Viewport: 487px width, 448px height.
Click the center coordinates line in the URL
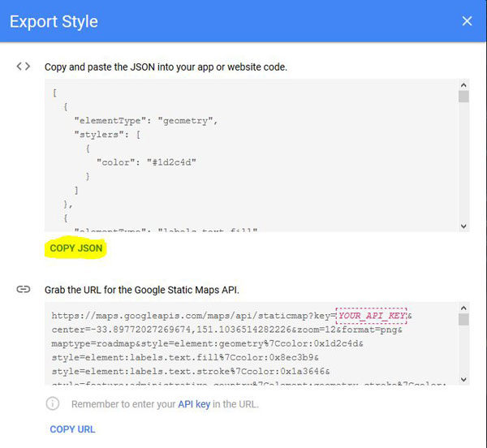pyautogui.click(x=226, y=330)
